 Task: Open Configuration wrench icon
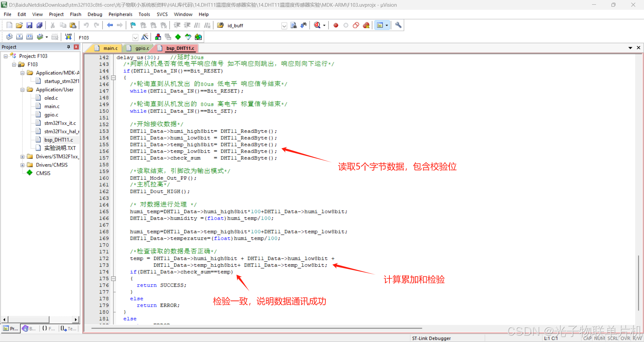pos(398,25)
